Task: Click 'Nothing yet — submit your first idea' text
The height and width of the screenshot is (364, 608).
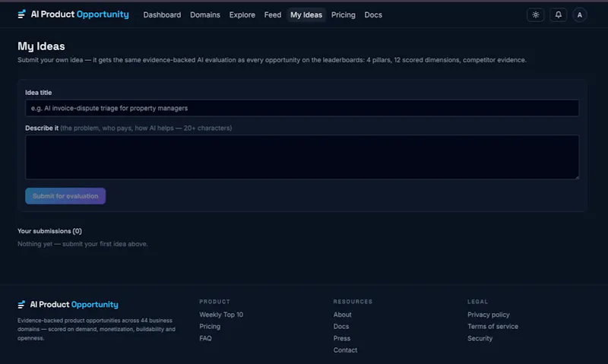Action: [x=83, y=244]
